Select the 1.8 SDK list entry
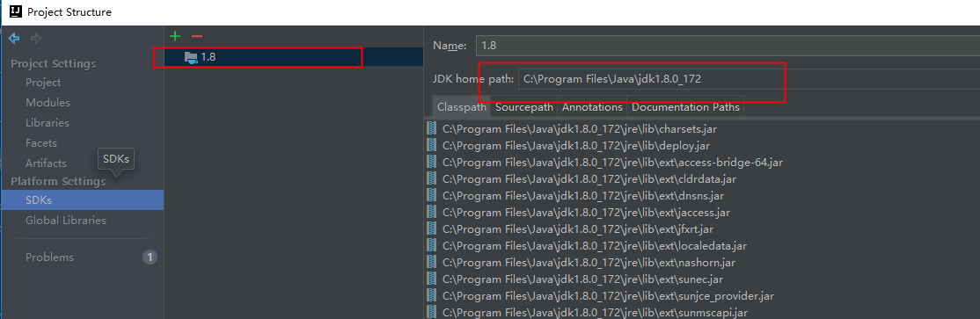The width and height of the screenshot is (980, 319). [294, 57]
